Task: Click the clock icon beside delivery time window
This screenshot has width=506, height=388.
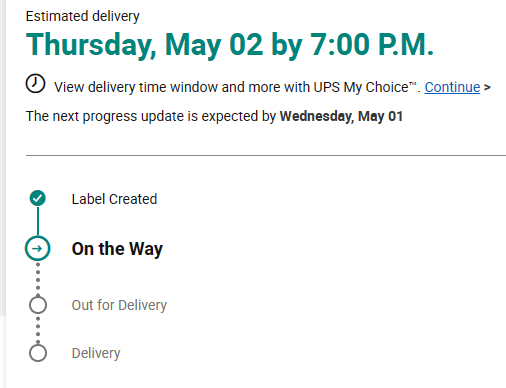Action: click(35, 83)
